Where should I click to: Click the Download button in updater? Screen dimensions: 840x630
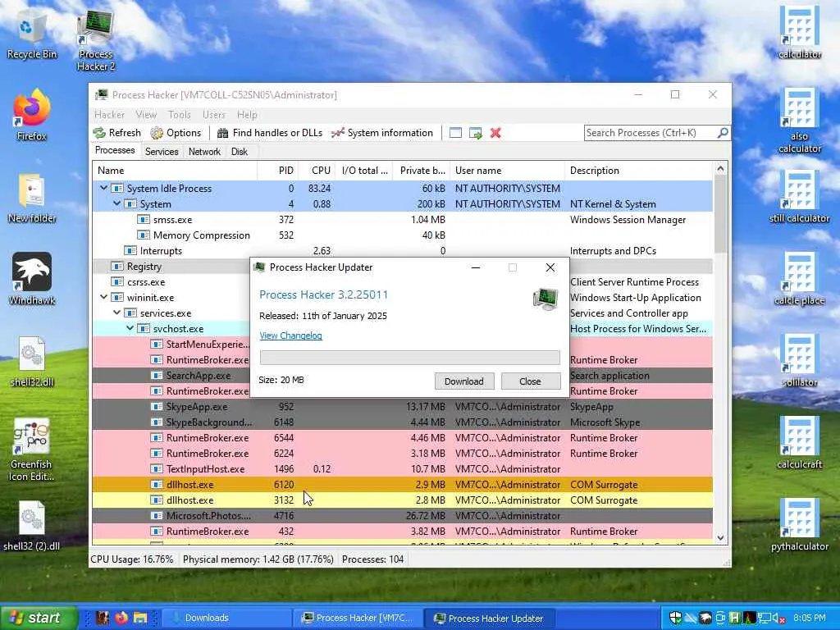pos(464,381)
